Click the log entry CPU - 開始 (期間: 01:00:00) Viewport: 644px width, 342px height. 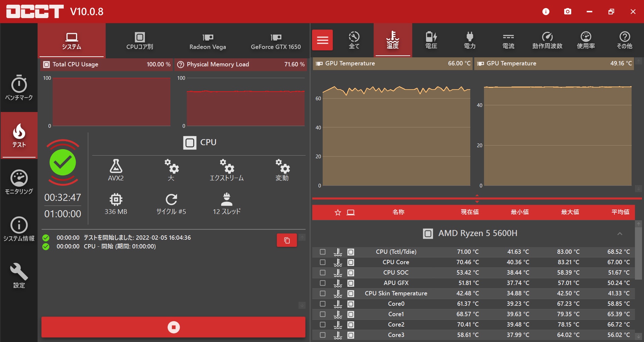(x=120, y=246)
